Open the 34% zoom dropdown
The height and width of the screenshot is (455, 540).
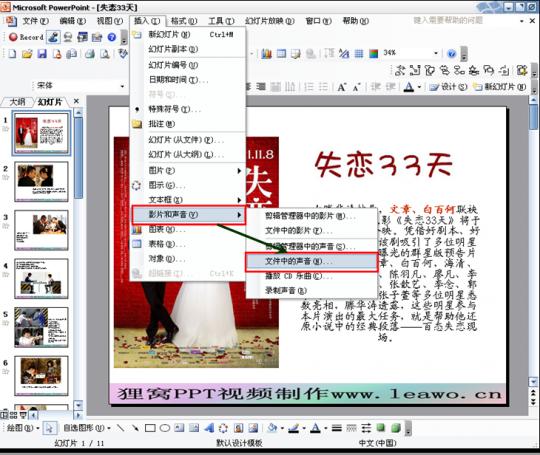(x=435, y=53)
